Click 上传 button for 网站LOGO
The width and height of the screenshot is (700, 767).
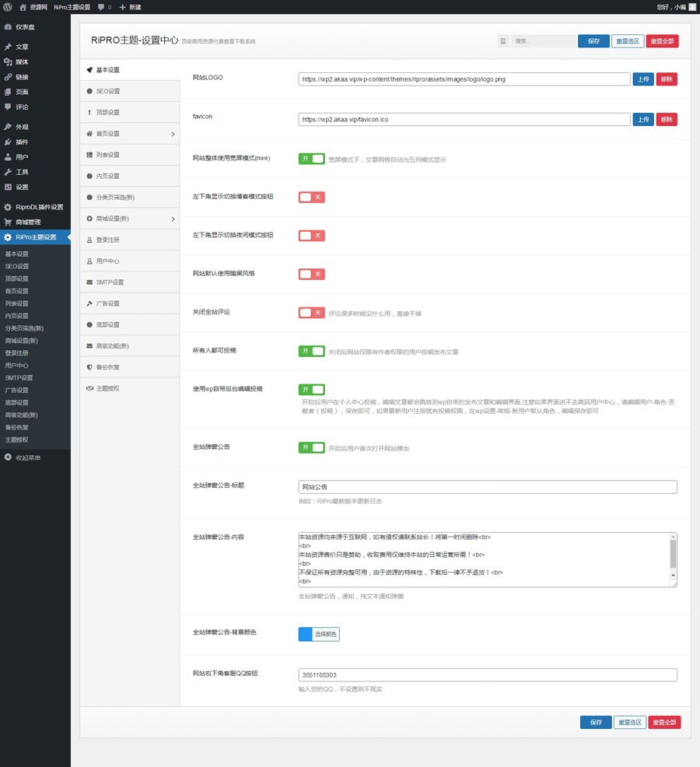642,79
